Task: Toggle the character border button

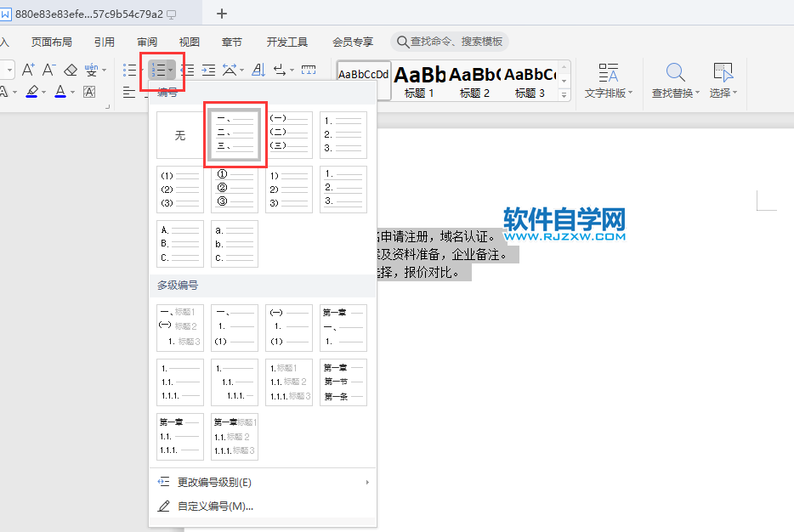Action: 89,92
